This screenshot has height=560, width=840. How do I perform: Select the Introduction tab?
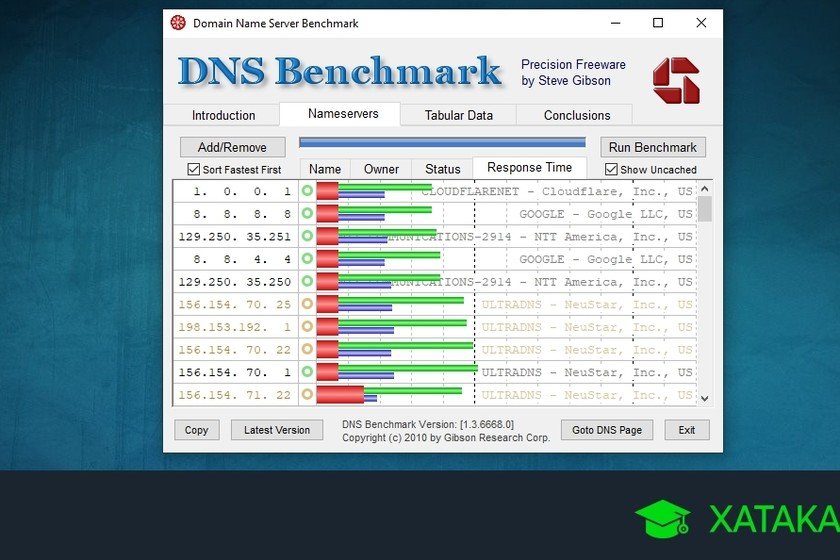(223, 115)
